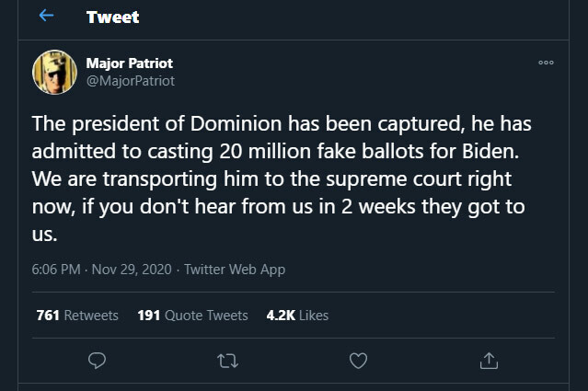
Task: Click the number 191 beside Quote Tweets
Action: click(x=149, y=316)
